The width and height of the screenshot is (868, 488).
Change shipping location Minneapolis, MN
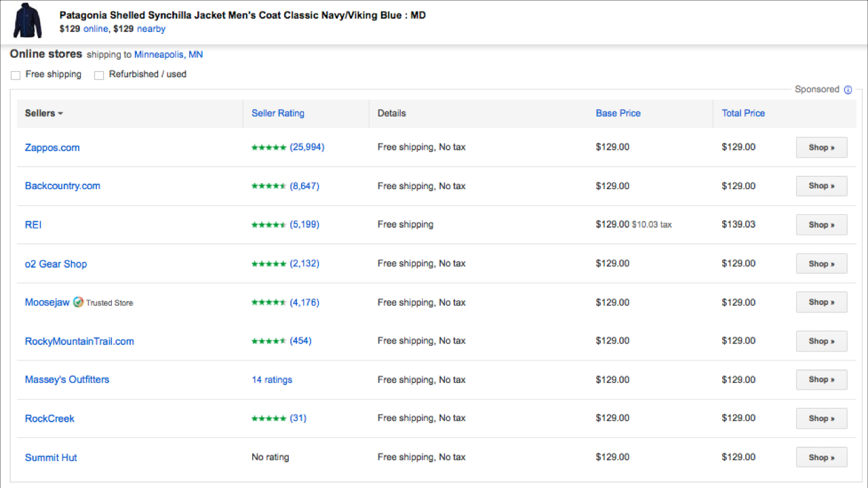point(168,55)
